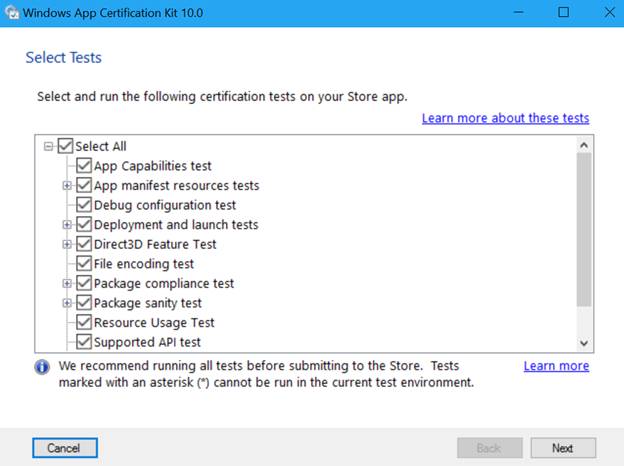Click the test list scroll up arrow
This screenshot has height=466, width=624.
[584, 145]
